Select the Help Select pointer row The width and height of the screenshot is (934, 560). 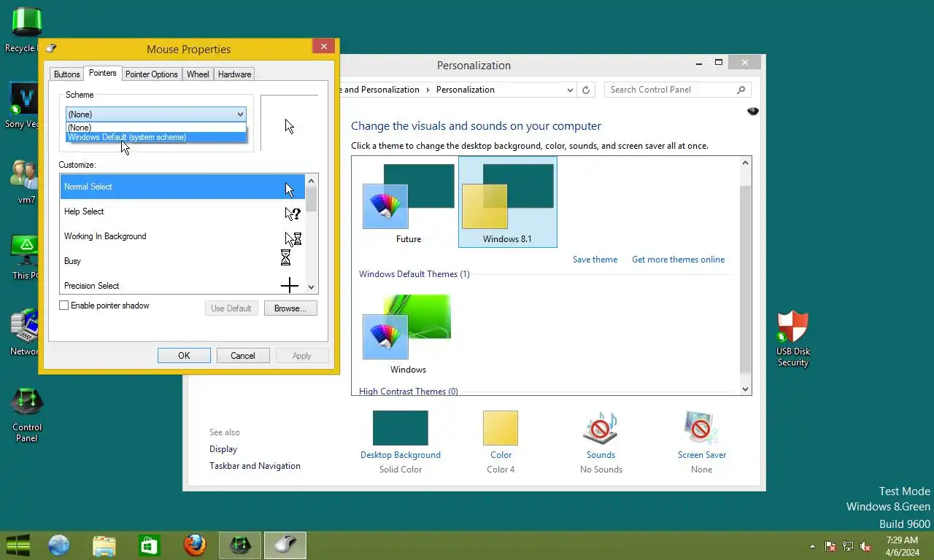click(182, 211)
